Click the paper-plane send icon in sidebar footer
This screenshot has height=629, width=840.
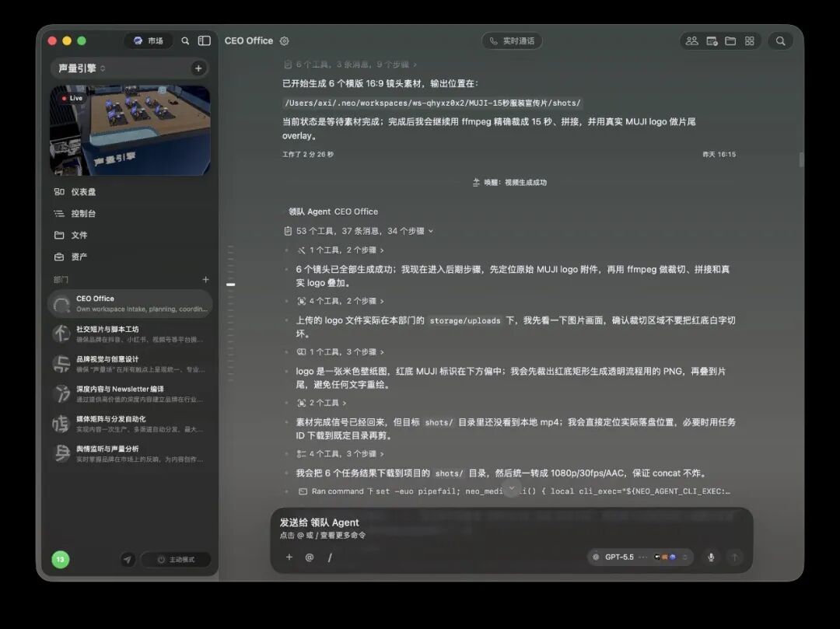coord(128,559)
